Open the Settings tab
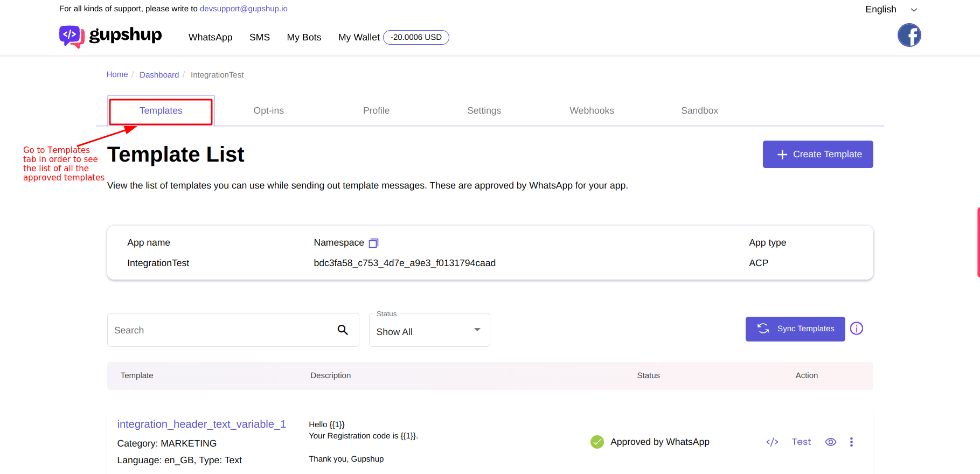Screen dimensions: 980x474 (x=484, y=110)
